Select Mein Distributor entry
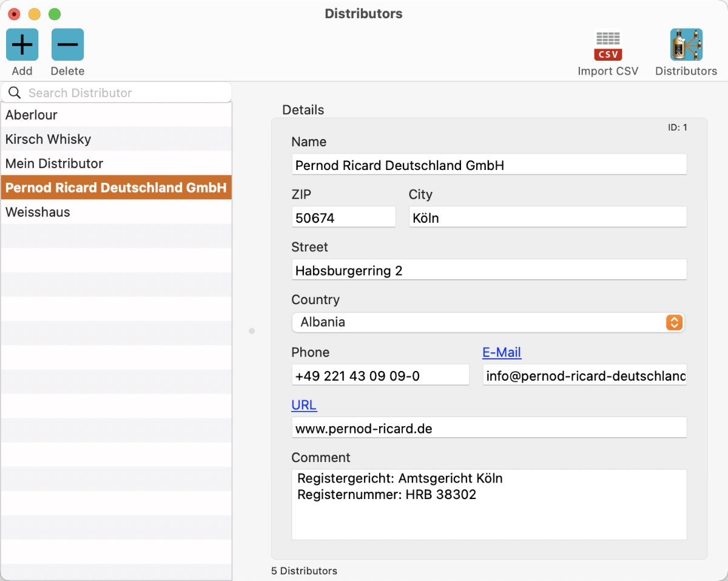Image resolution: width=728 pixels, height=581 pixels. pyautogui.click(x=116, y=163)
